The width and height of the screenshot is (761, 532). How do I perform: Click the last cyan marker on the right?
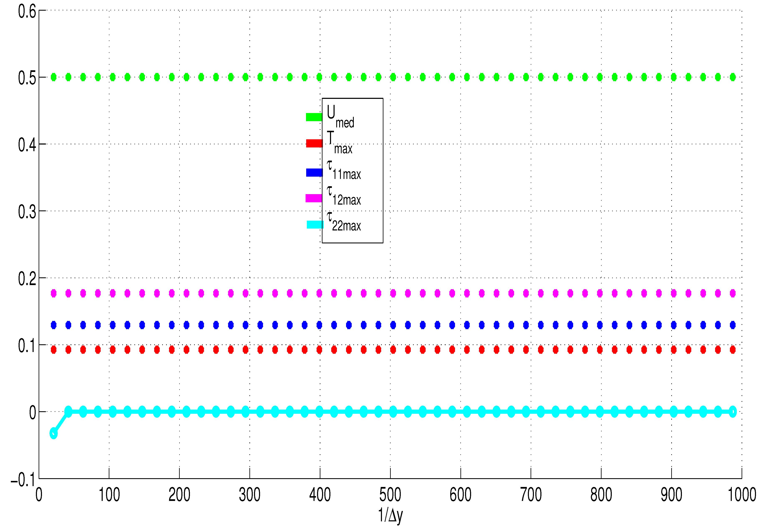(733, 412)
